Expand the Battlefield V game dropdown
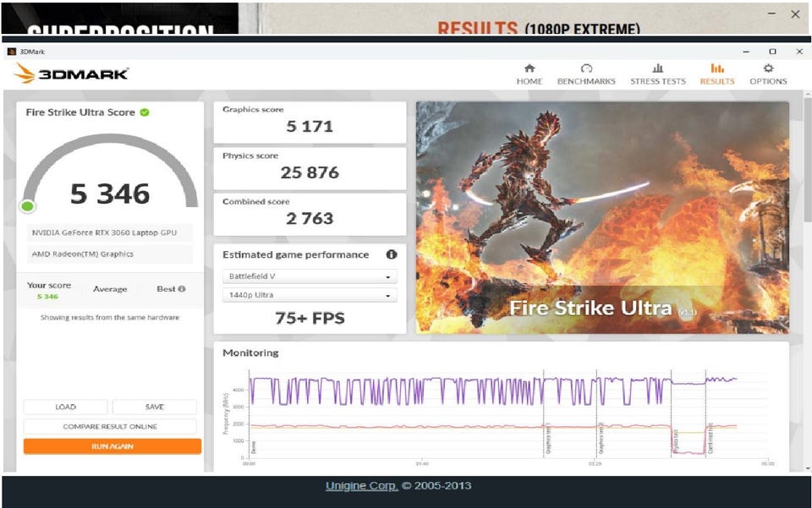This screenshot has width=812, height=508. [310, 276]
